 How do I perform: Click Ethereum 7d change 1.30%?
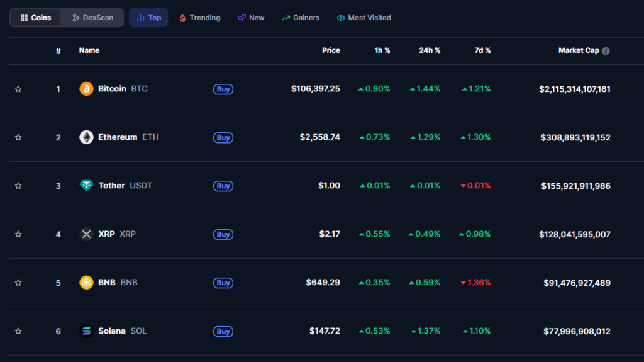click(x=475, y=137)
